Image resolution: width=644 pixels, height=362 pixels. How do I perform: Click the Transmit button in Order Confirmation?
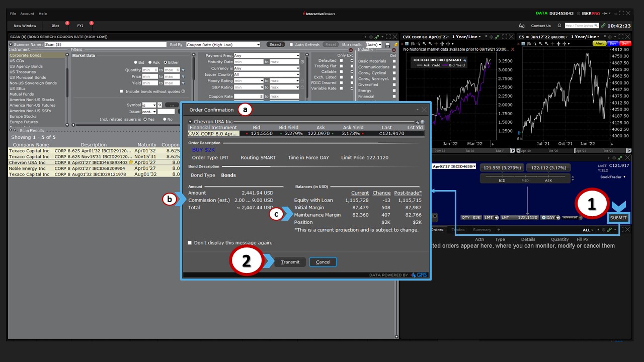(290, 262)
